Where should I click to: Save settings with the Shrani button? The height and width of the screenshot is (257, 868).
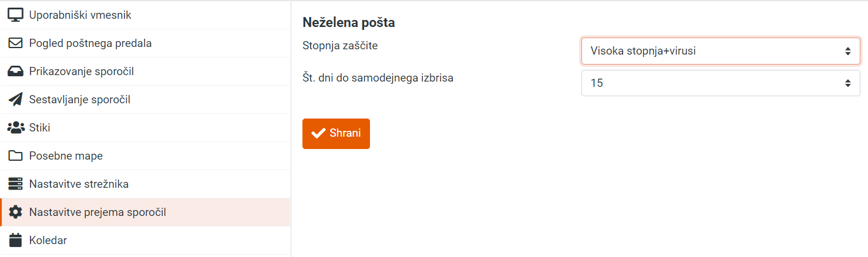click(336, 134)
